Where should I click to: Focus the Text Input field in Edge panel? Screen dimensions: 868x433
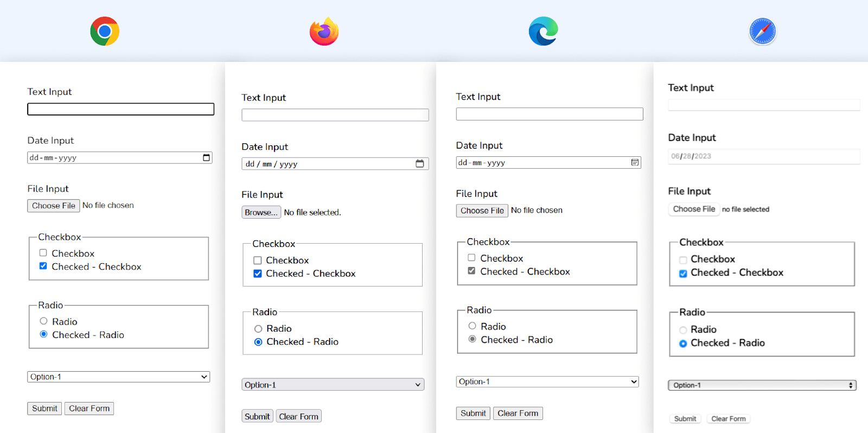click(x=550, y=114)
